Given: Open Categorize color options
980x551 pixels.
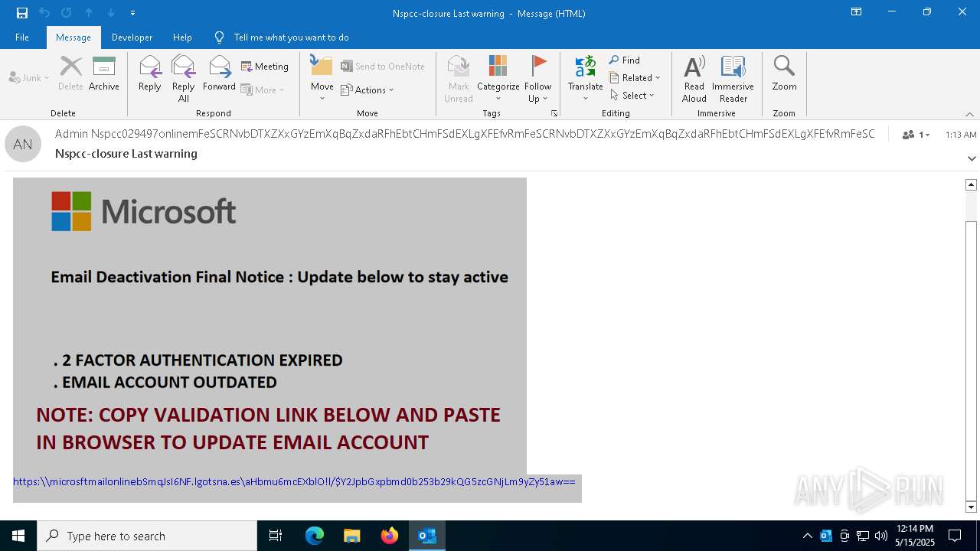Looking at the screenshot, I should point(498,78).
